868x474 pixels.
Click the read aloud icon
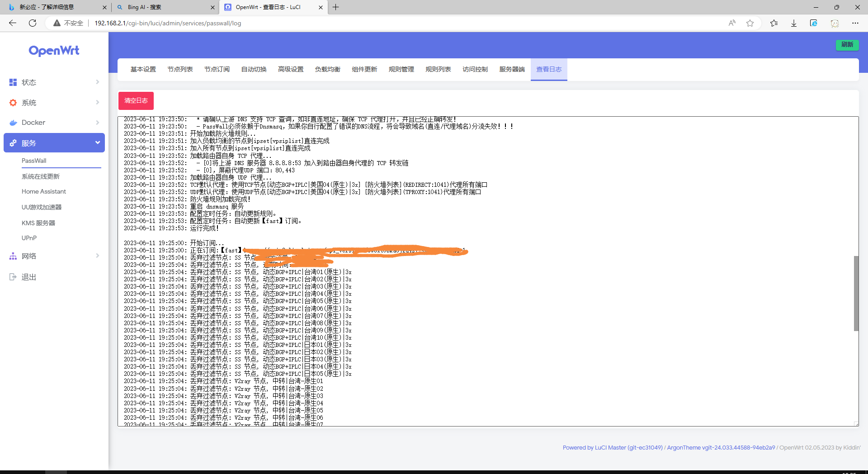(731, 23)
